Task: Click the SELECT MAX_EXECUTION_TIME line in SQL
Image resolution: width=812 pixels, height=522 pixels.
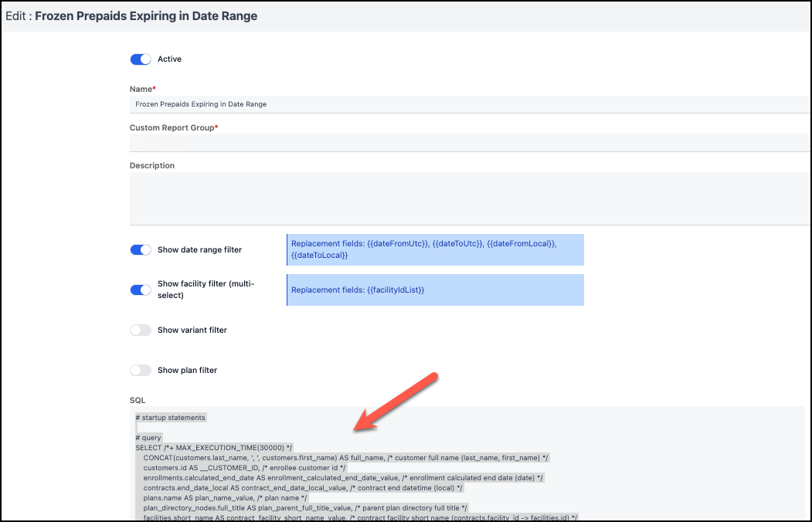Action: coord(213,448)
